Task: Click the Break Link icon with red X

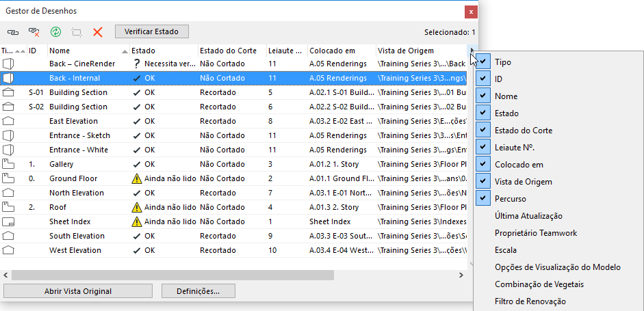Action: [x=34, y=32]
